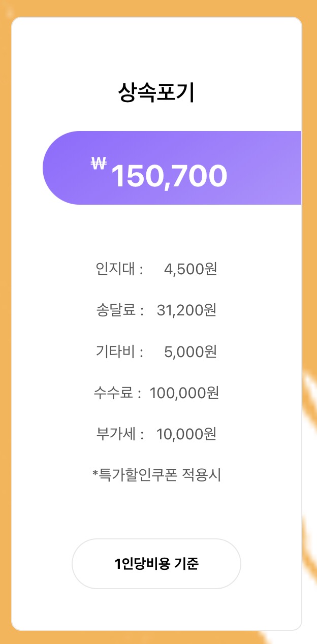The width and height of the screenshot is (317, 644).
Task: Click the 1인당비용 기준 button
Action: (x=156, y=564)
